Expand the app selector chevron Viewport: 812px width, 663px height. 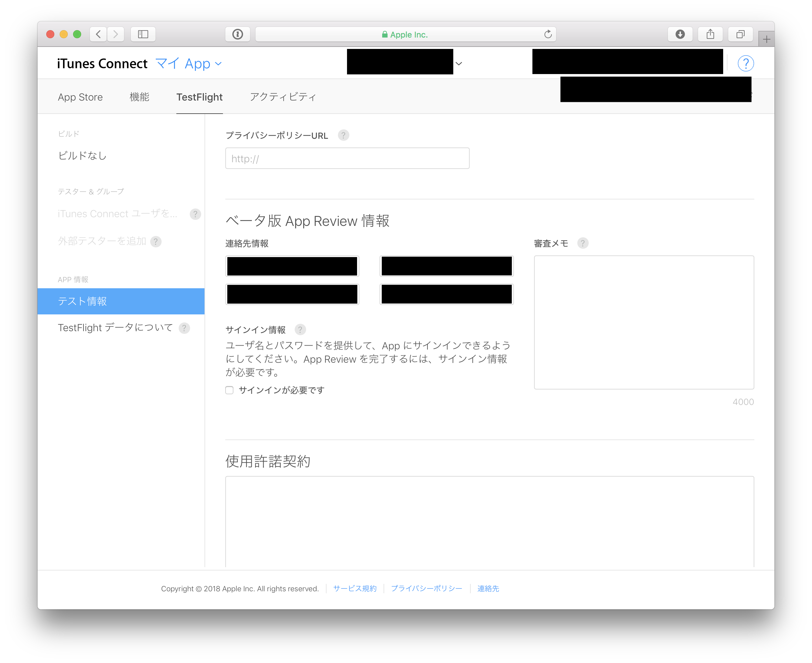point(459,63)
